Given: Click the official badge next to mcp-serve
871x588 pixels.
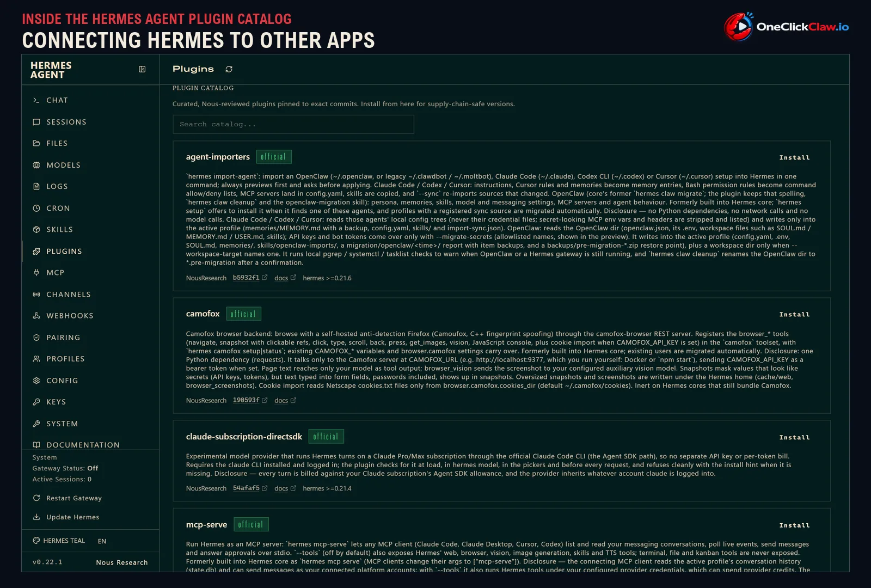Looking at the screenshot, I should [251, 524].
